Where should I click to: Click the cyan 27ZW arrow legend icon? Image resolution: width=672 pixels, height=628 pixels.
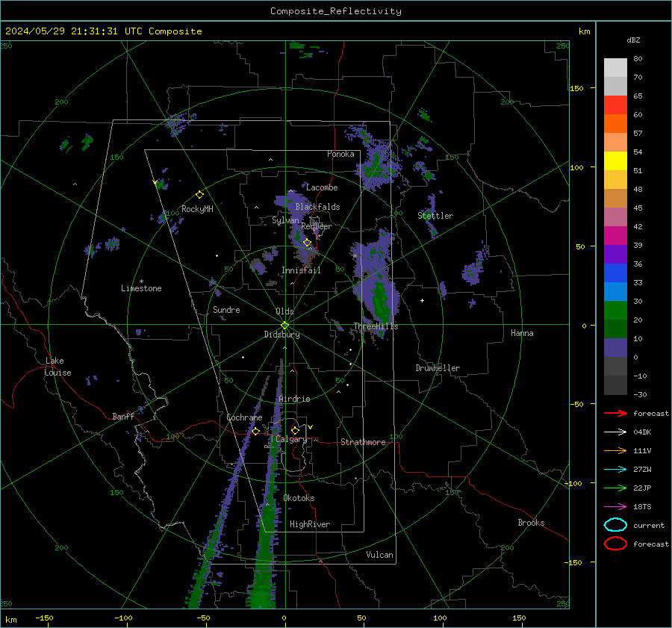pyautogui.click(x=615, y=470)
